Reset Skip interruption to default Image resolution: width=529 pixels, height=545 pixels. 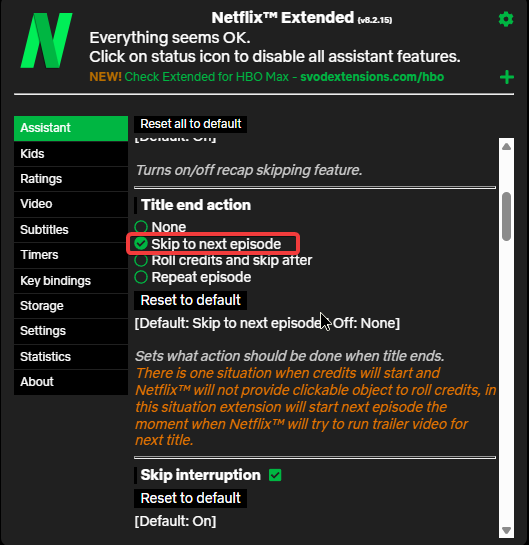tap(190, 498)
